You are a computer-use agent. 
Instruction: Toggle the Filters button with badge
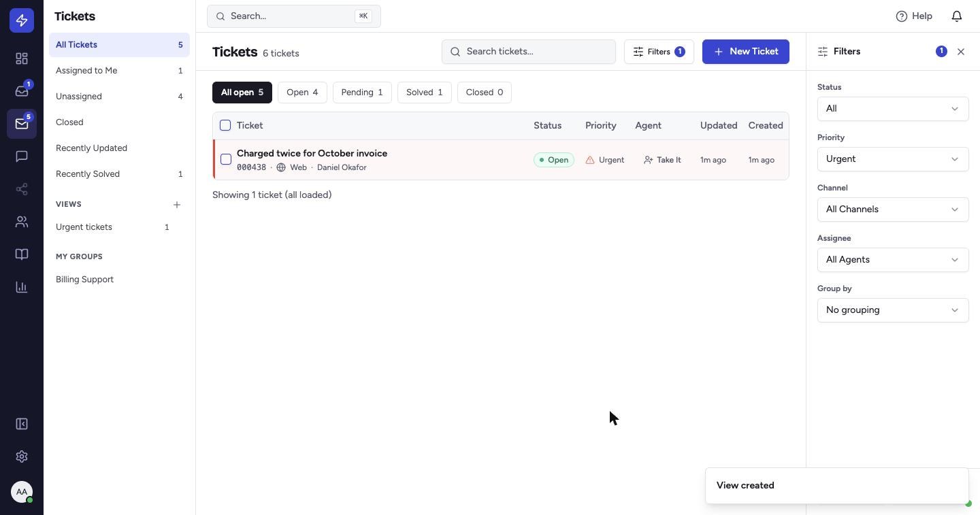point(659,52)
